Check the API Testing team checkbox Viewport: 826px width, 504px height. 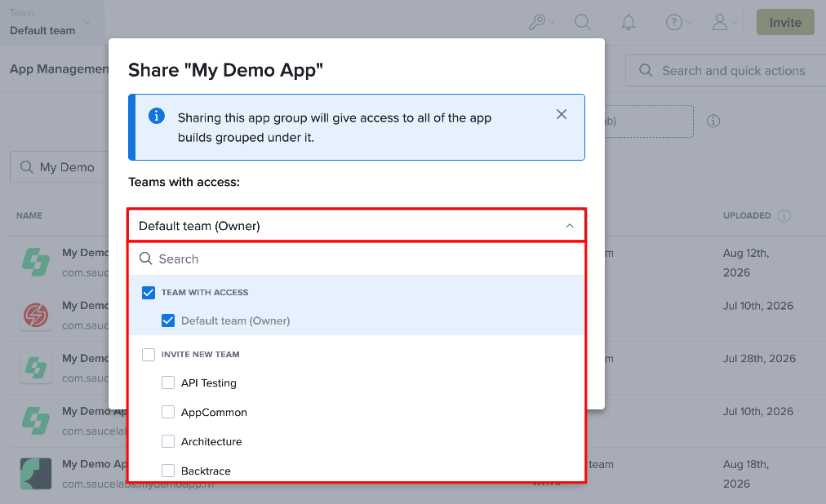pyautogui.click(x=168, y=382)
